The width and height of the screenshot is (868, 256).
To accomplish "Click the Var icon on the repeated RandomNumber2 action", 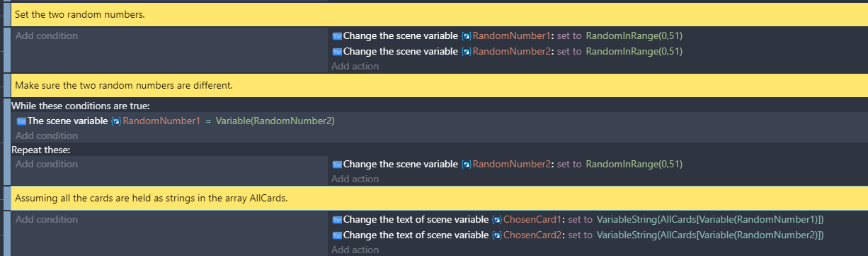I will point(337,164).
